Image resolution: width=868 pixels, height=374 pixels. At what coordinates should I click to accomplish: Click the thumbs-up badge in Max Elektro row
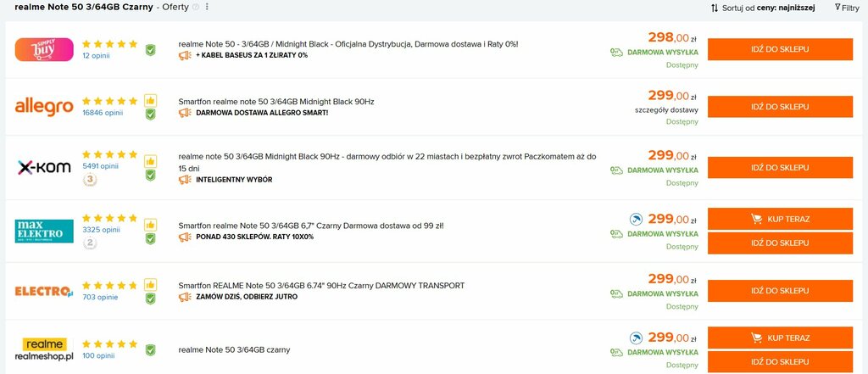pyautogui.click(x=150, y=225)
